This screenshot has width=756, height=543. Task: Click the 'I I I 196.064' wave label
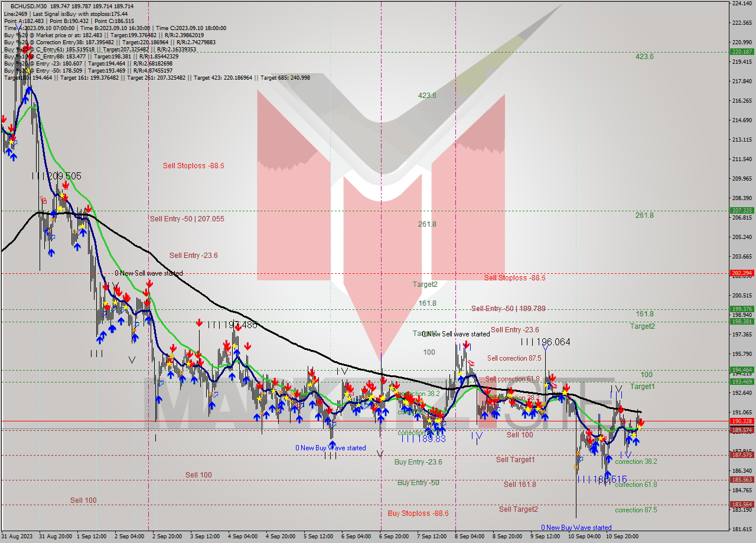(x=546, y=342)
